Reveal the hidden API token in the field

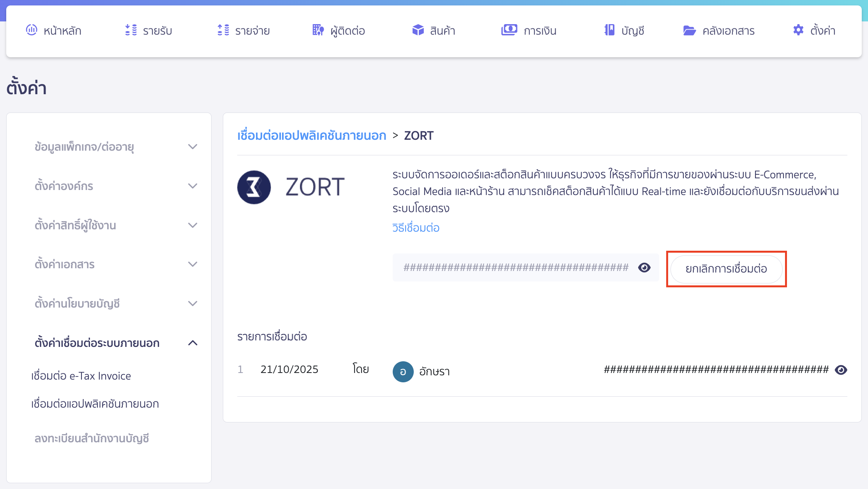(645, 267)
